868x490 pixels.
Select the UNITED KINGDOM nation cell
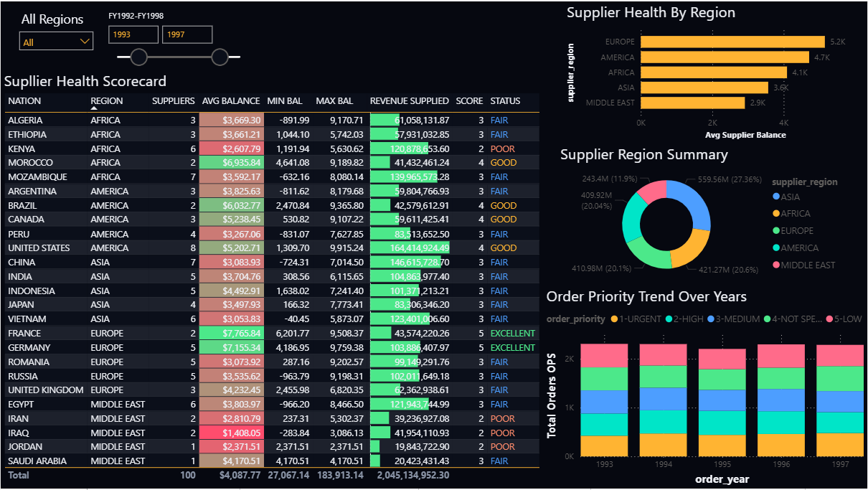[x=46, y=390]
